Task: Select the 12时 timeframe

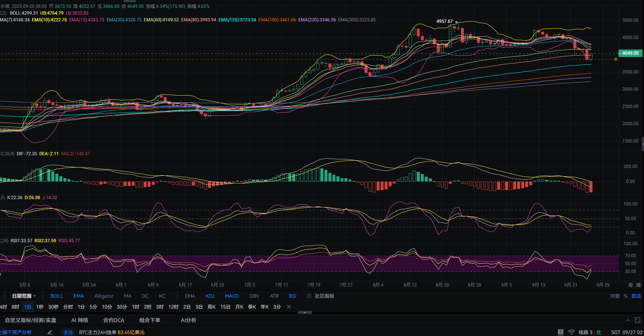Action: tap(173, 307)
